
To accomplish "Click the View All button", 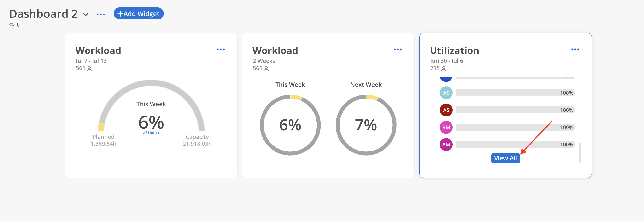I will click(505, 158).
